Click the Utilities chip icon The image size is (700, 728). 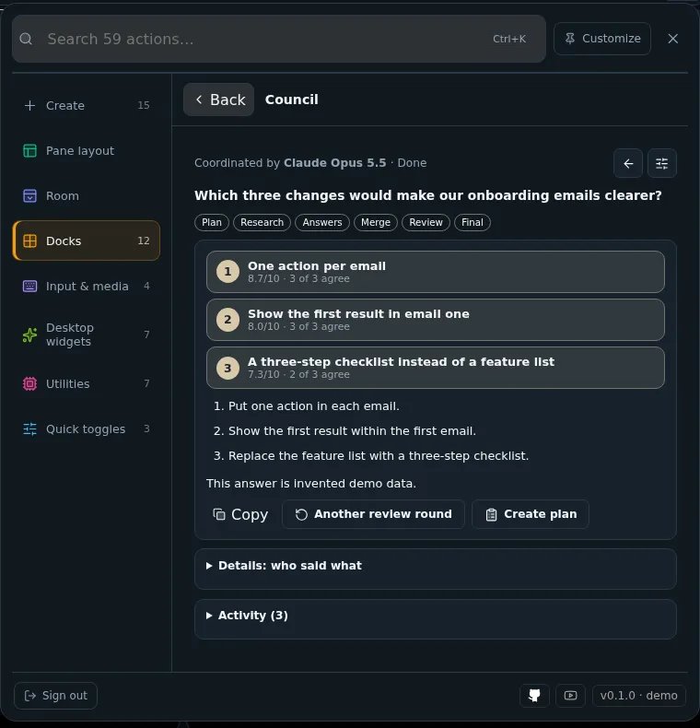pyautogui.click(x=29, y=383)
